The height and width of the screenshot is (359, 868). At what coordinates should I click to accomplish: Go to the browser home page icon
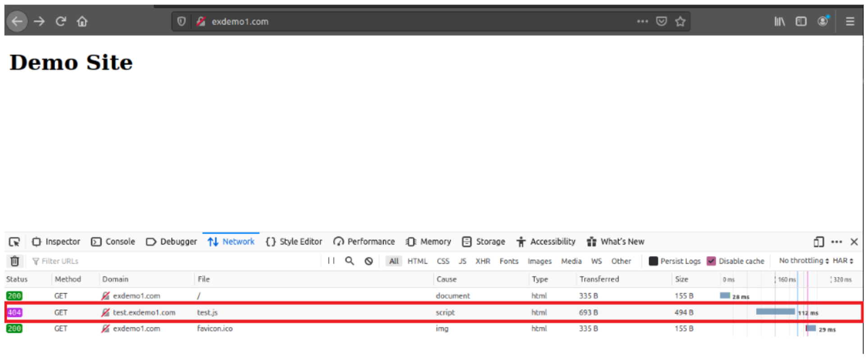pyautogui.click(x=82, y=21)
